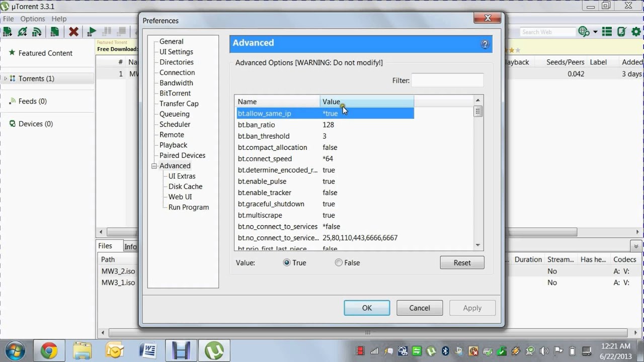The image size is (644, 362).
Task: Open the Help menu
Action: tap(59, 19)
